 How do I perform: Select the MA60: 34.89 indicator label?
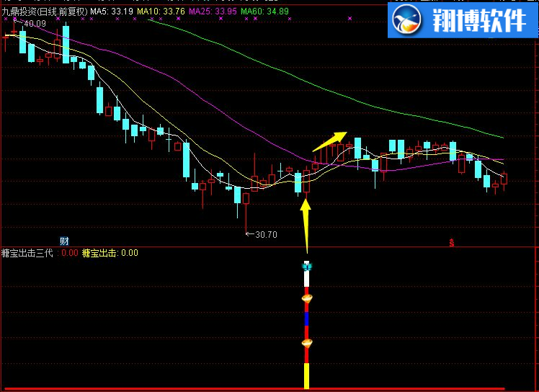tap(264, 12)
